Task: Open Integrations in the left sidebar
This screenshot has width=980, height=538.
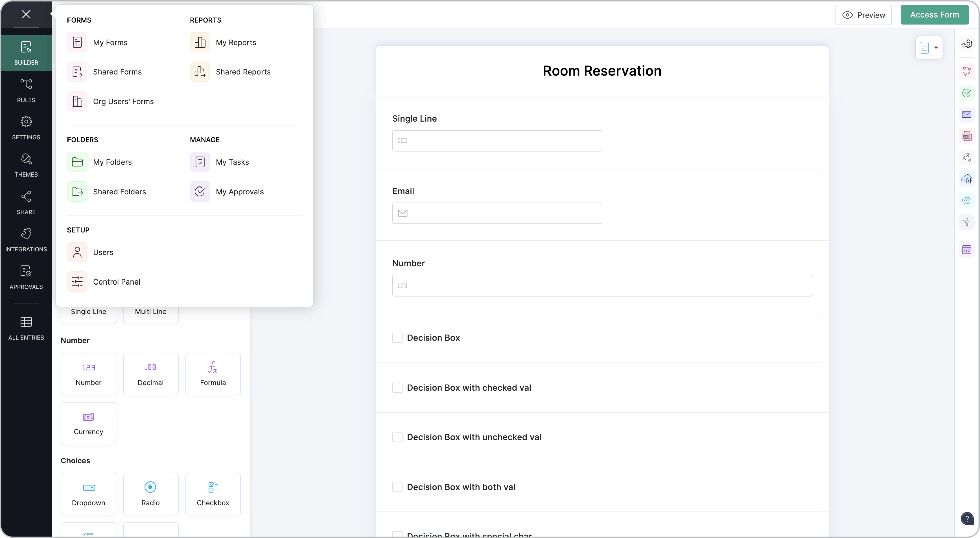Action: (x=26, y=240)
